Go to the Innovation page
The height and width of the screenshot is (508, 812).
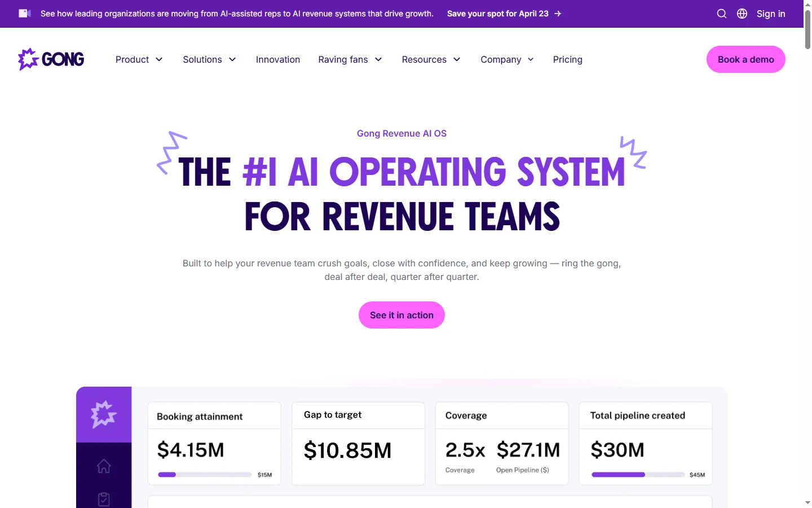pos(278,59)
